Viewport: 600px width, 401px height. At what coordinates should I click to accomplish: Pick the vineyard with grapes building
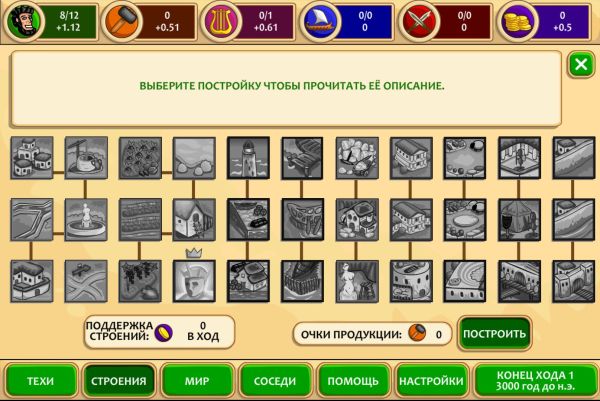(x=140, y=281)
